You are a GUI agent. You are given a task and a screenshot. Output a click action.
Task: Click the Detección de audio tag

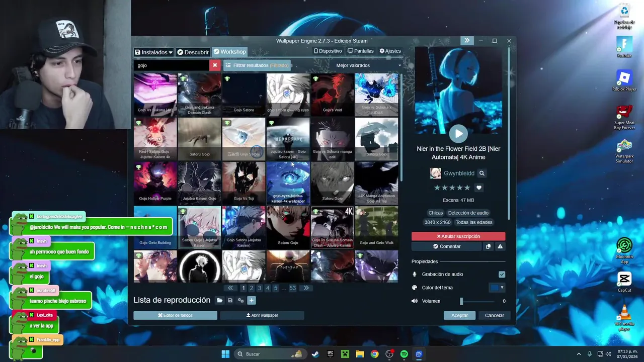point(468,213)
